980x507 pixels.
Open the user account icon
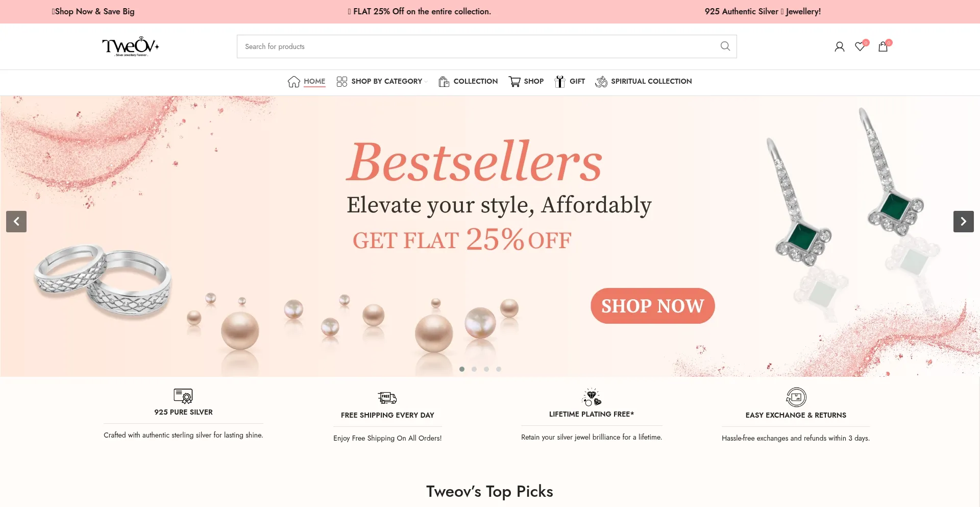tap(839, 47)
